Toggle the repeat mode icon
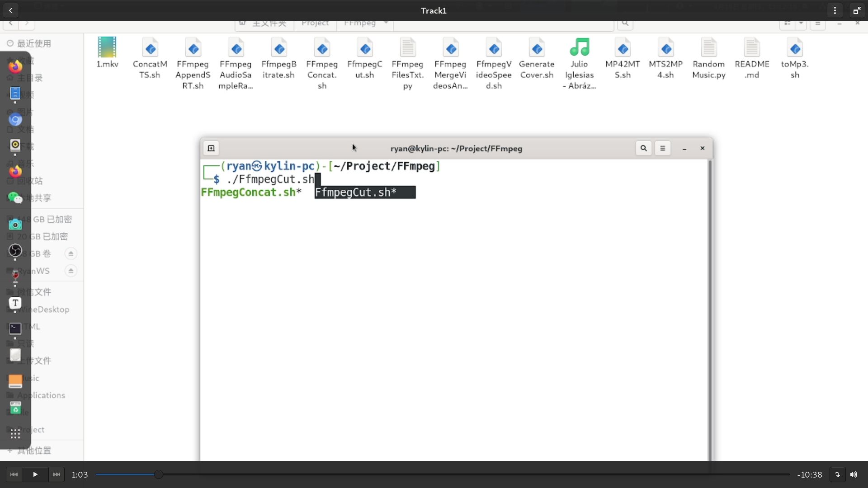 (837, 474)
